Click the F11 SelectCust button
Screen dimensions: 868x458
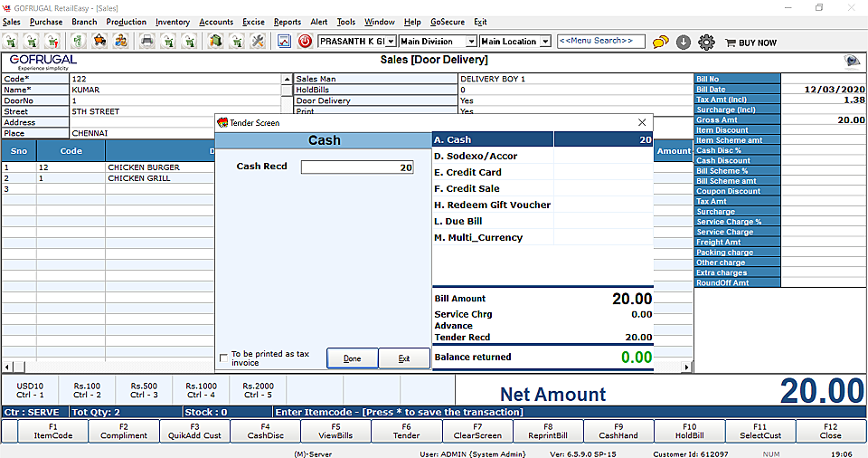tap(760, 431)
